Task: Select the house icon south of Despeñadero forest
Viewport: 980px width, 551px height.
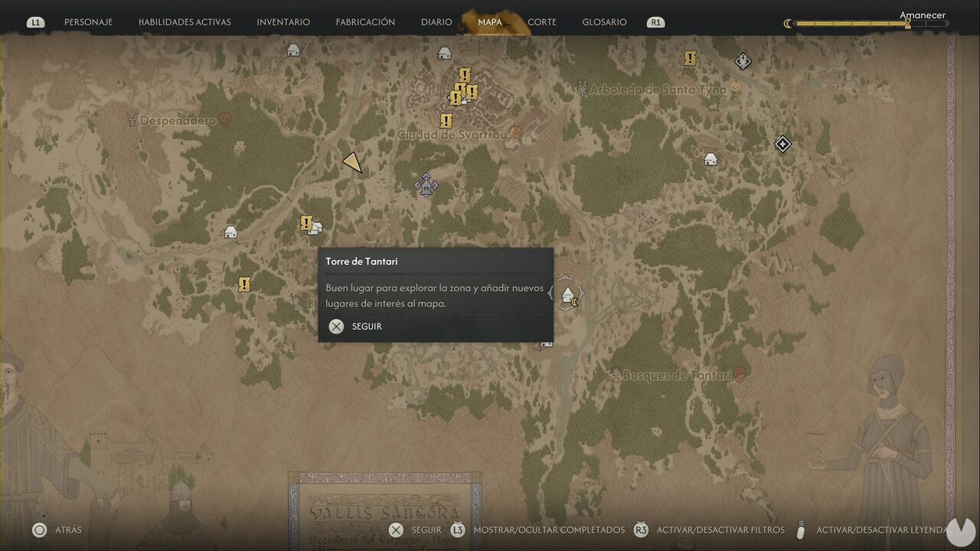Action: pos(230,232)
